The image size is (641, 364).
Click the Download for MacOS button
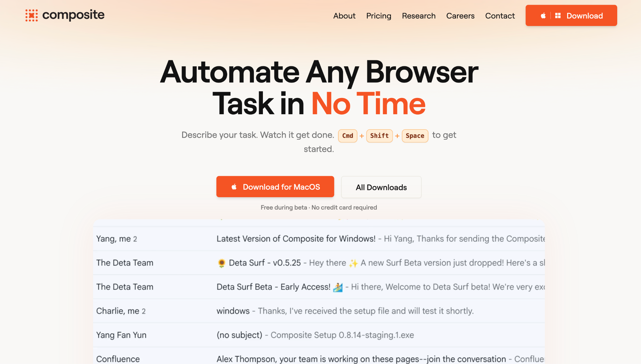tap(275, 187)
